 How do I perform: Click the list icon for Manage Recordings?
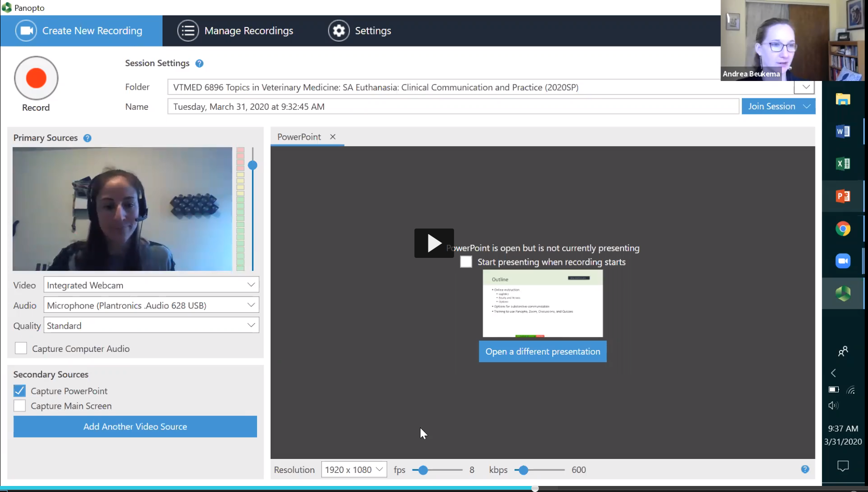[188, 31]
